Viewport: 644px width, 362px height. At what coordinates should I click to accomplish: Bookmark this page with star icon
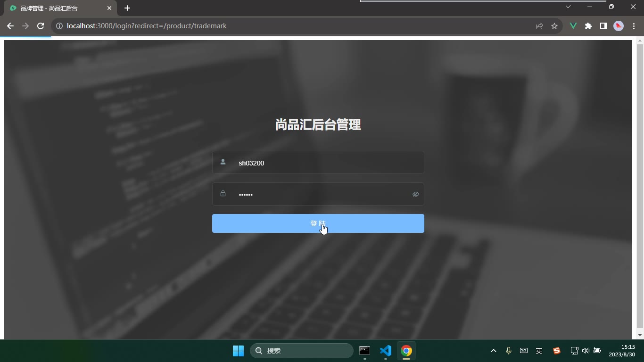[x=554, y=26]
